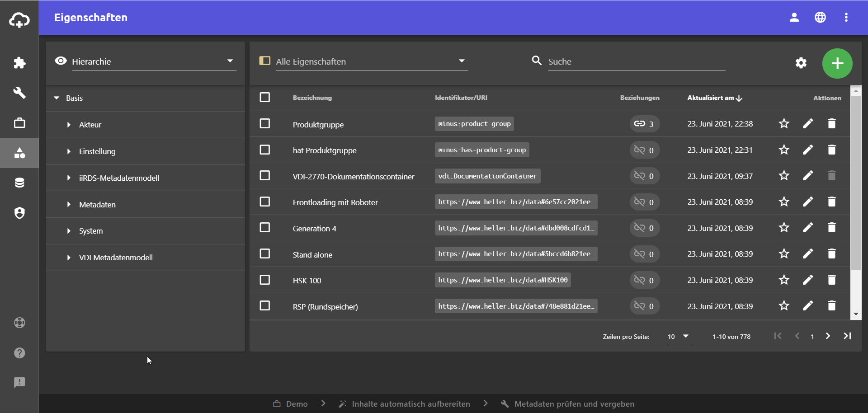
Task: Check the Stand alone row checkbox
Action: click(265, 254)
